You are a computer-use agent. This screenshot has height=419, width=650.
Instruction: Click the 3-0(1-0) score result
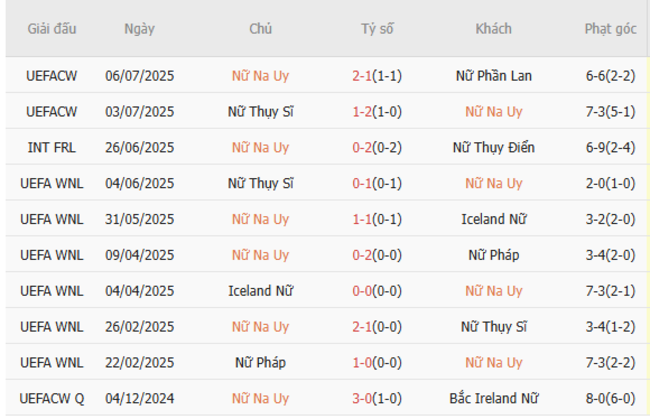point(377,399)
